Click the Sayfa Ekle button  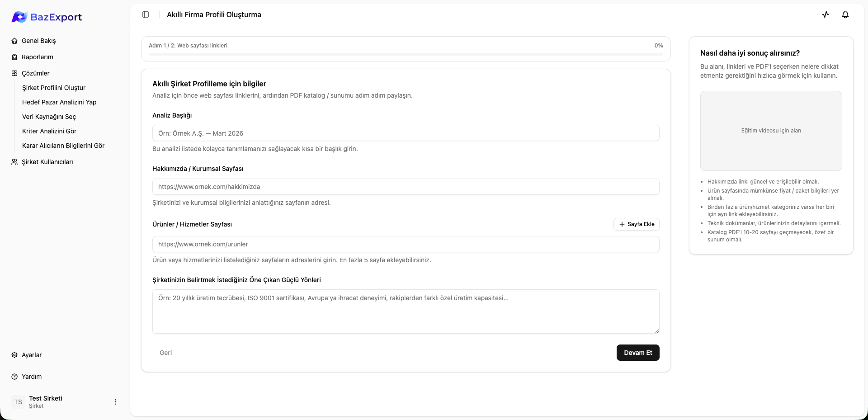click(637, 224)
